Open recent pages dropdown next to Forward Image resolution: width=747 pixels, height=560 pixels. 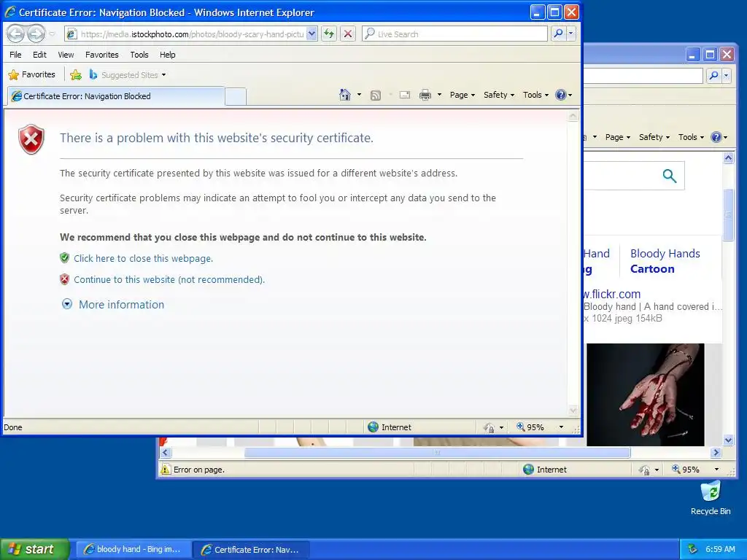(52, 34)
